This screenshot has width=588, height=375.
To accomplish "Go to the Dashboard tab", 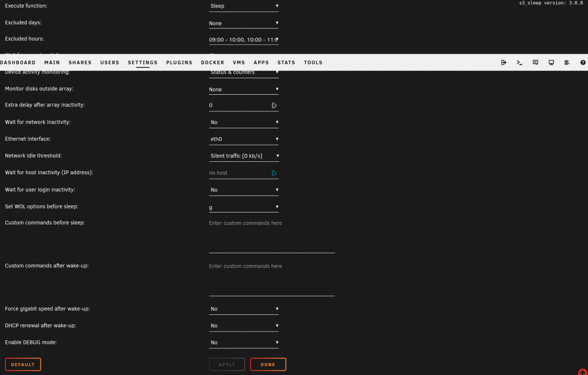I will pyautogui.click(x=18, y=62).
